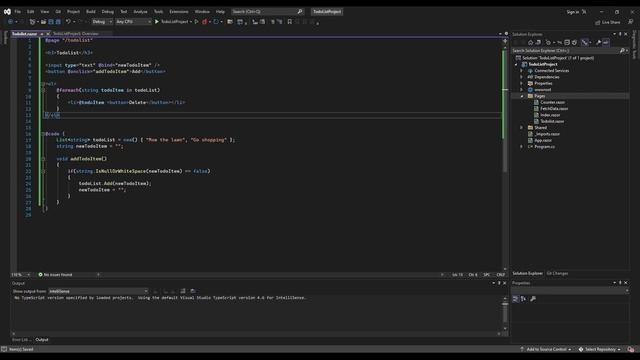Screen dimensions: 640x360
Task: Click the Sign in link
Action: coord(573,12)
